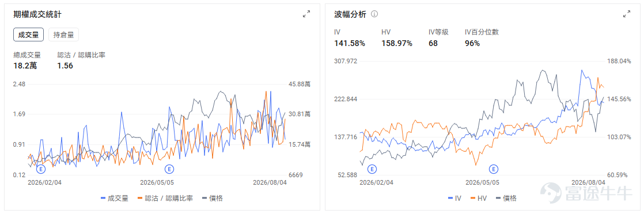Toggle the 成交量 legend series

[x=115, y=198]
